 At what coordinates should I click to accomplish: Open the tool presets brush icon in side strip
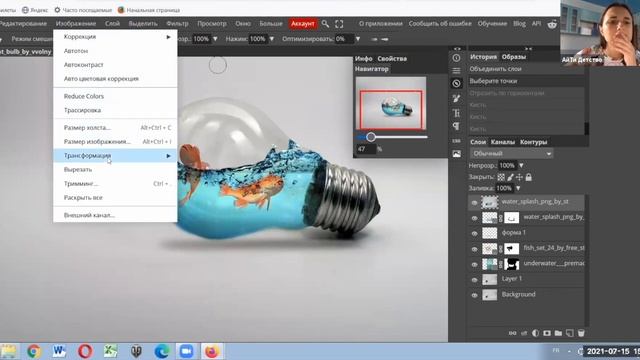456,98
